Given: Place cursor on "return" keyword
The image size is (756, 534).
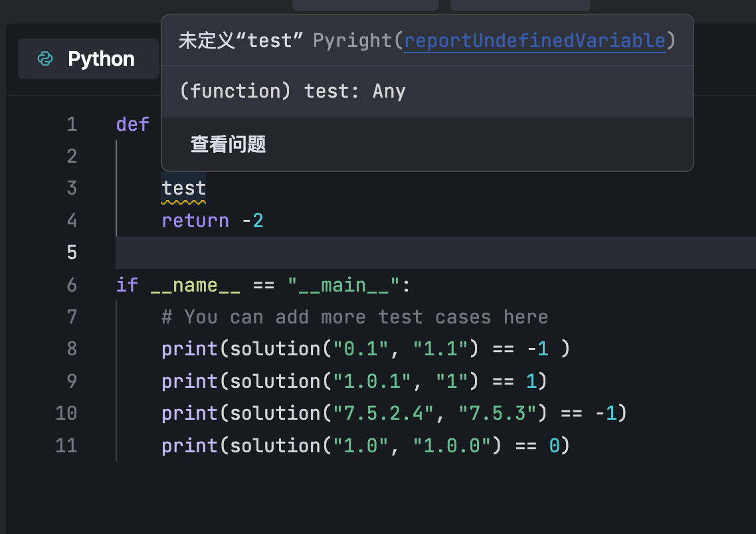Looking at the screenshot, I should 195,221.
